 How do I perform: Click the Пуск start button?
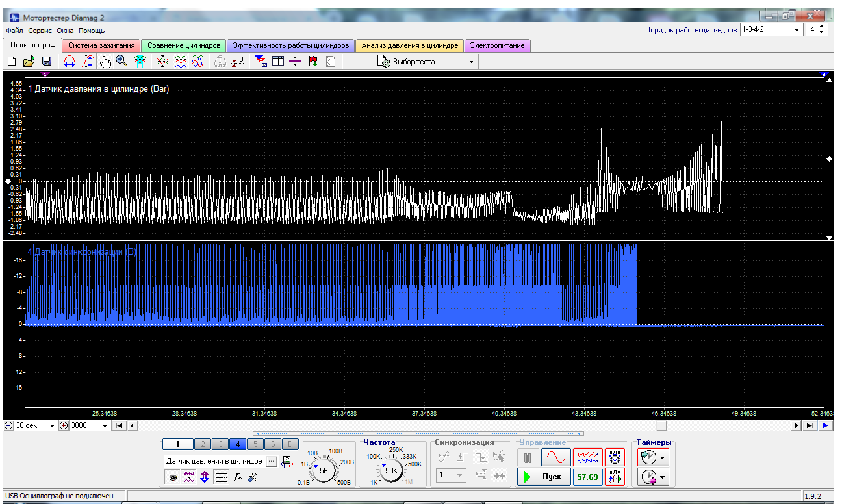point(543,477)
